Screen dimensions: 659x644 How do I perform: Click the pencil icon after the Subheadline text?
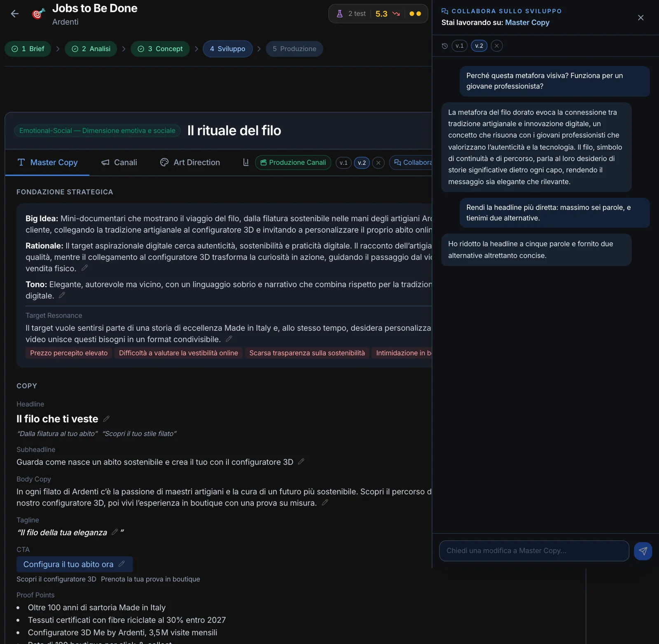coord(301,461)
